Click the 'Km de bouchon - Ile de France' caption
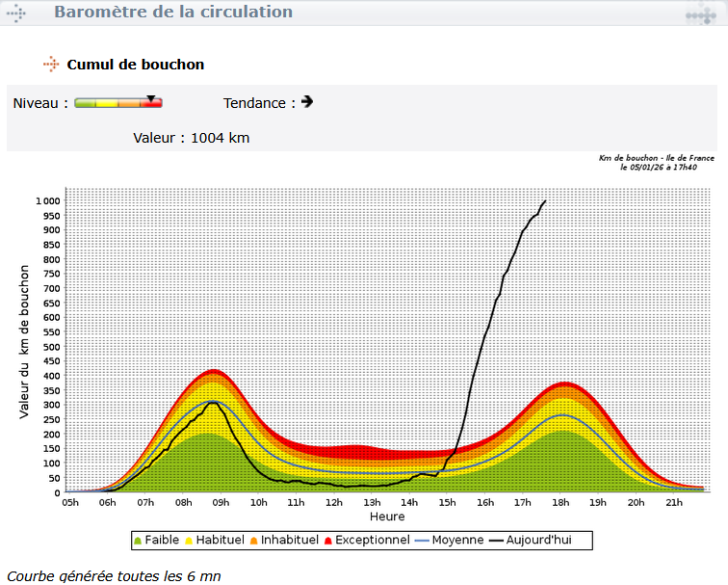The width and height of the screenshot is (728, 585). coord(657,158)
